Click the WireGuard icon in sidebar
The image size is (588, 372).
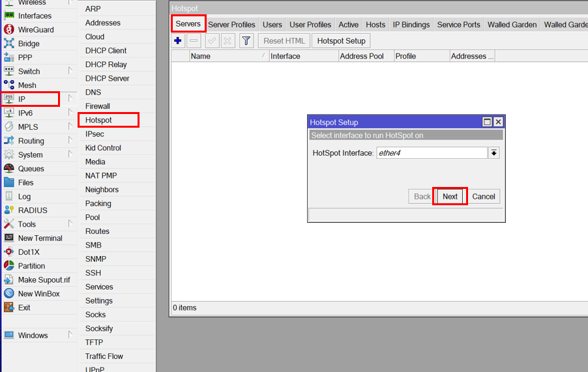pyautogui.click(x=9, y=29)
